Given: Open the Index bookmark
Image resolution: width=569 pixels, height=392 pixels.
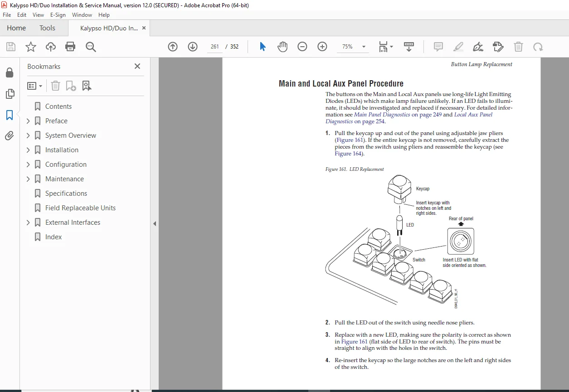Looking at the screenshot, I should [53, 237].
